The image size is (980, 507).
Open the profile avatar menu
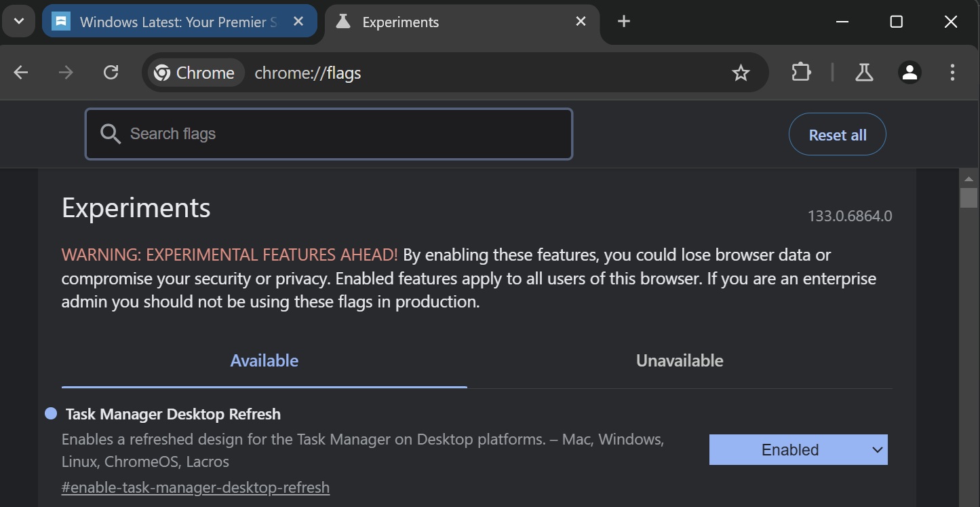point(909,73)
